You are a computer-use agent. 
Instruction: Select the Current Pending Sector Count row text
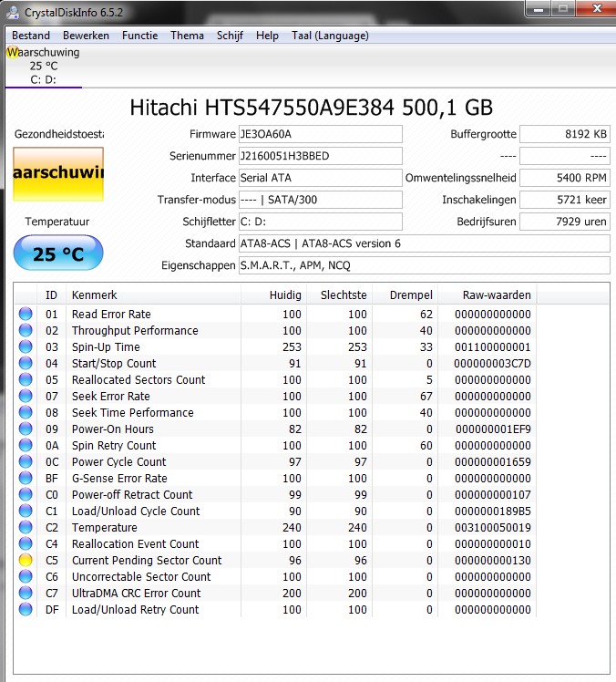pos(147,560)
